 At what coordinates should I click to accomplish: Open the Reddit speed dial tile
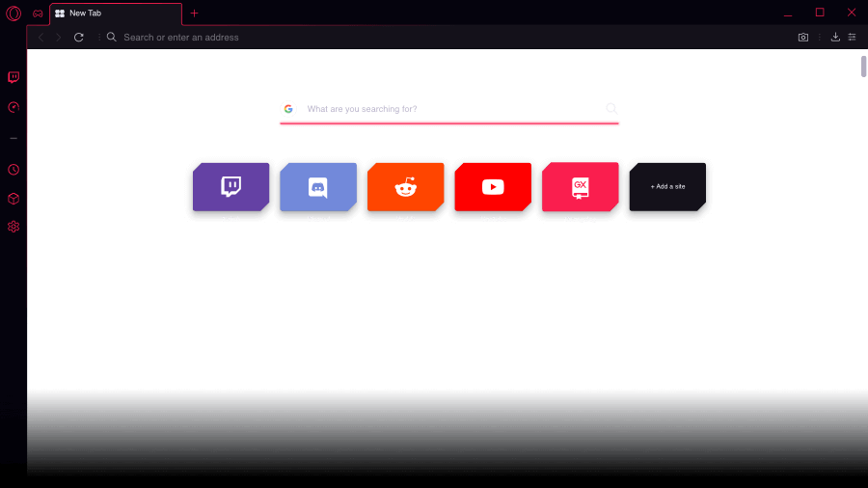click(x=406, y=187)
